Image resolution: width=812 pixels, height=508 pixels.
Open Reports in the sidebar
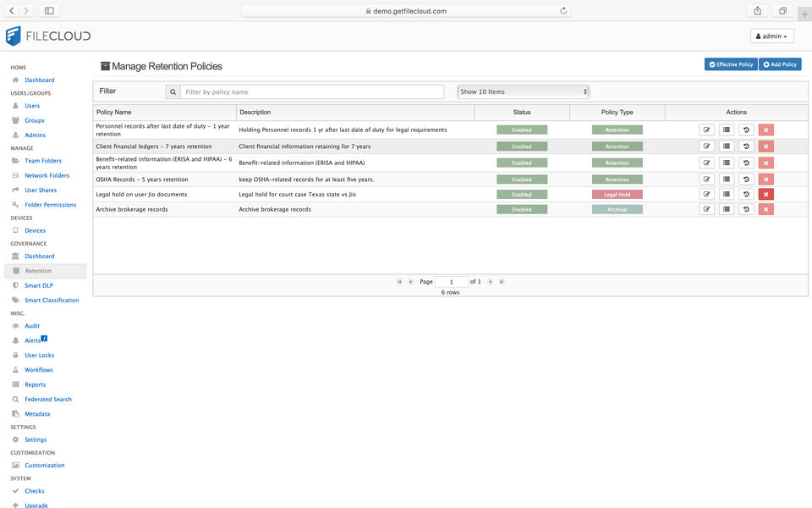[x=36, y=384]
